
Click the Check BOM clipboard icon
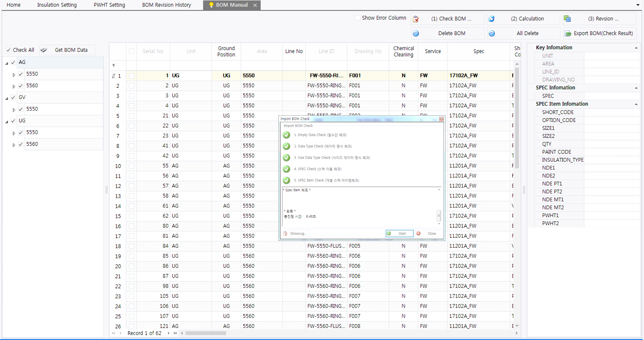416,19
